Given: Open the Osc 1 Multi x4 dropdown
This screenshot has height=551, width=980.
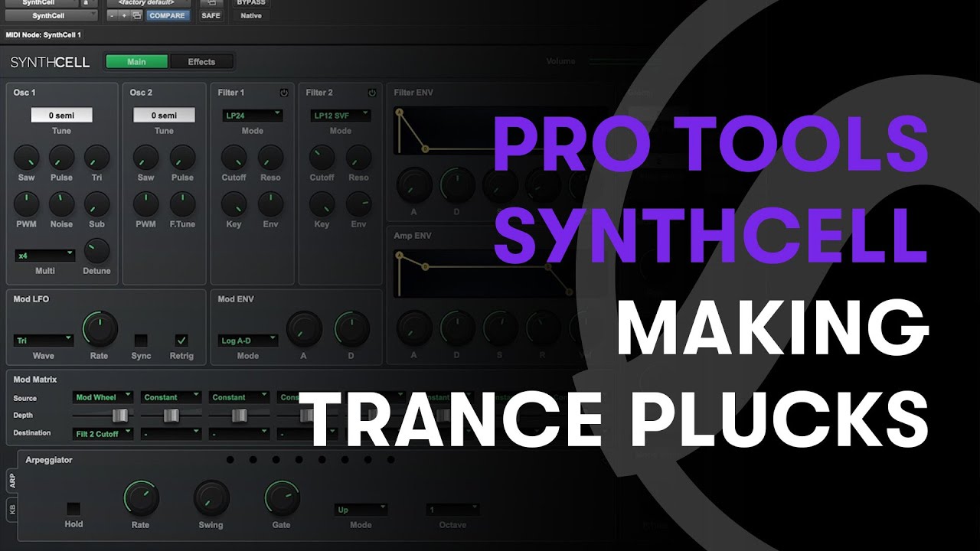Looking at the screenshot, I should click(x=44, y=256).
